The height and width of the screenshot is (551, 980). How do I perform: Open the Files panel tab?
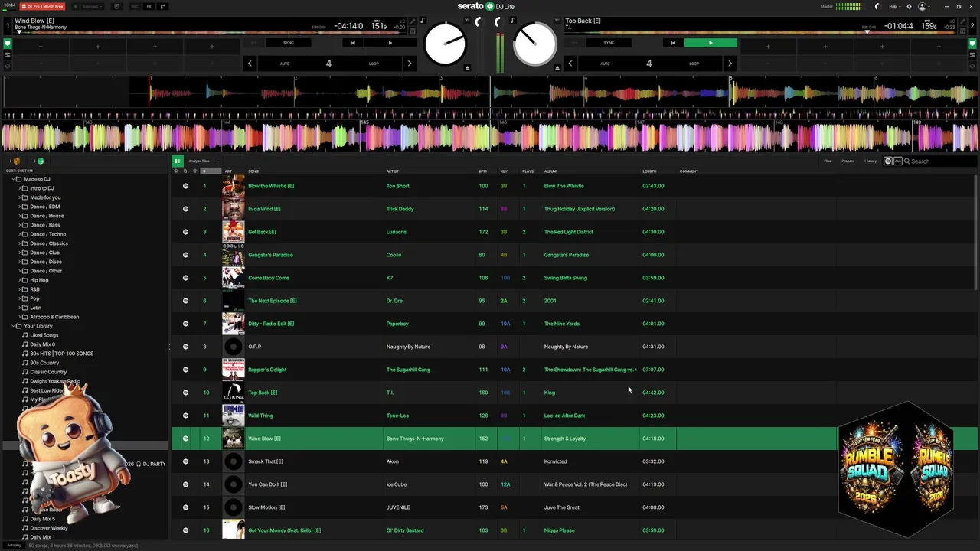point(828,161)
